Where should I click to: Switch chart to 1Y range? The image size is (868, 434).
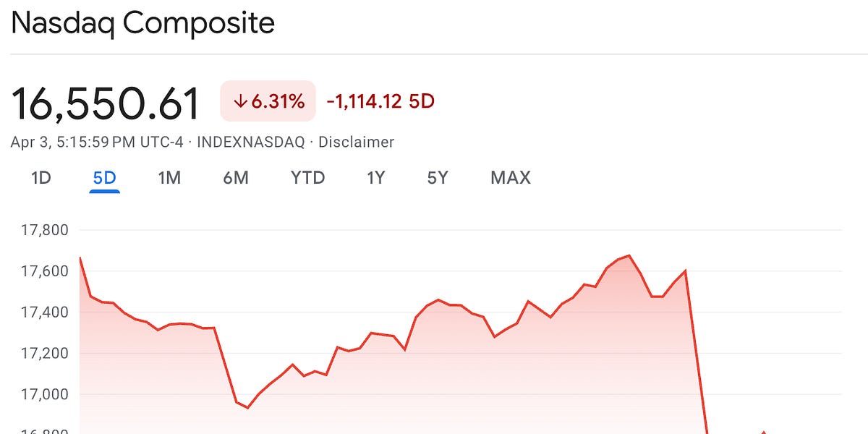(375, 178)
